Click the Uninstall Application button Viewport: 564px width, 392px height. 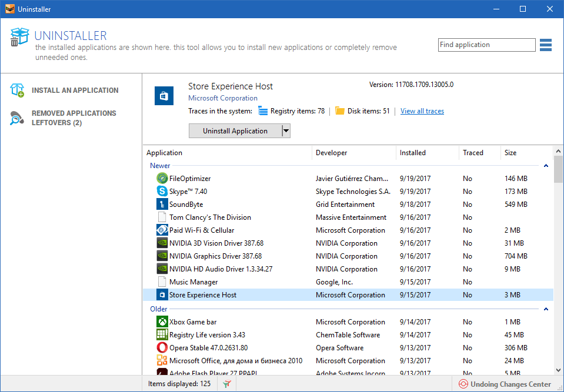(x=235, y=131)
